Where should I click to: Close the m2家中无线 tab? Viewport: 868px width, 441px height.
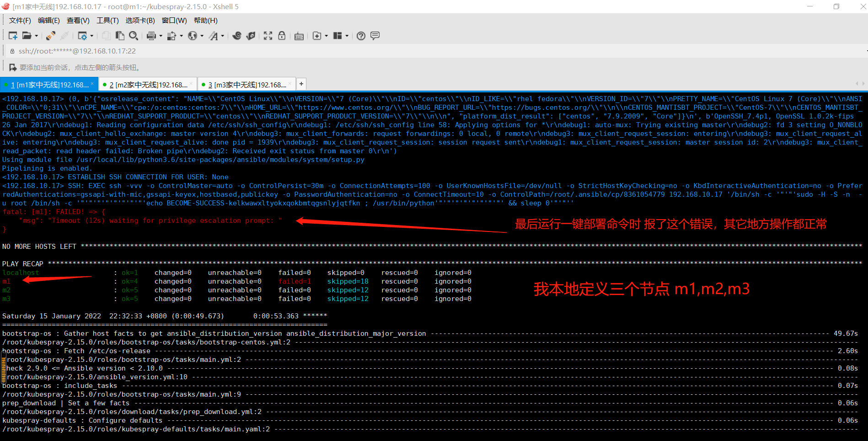(x=191, y=84)
